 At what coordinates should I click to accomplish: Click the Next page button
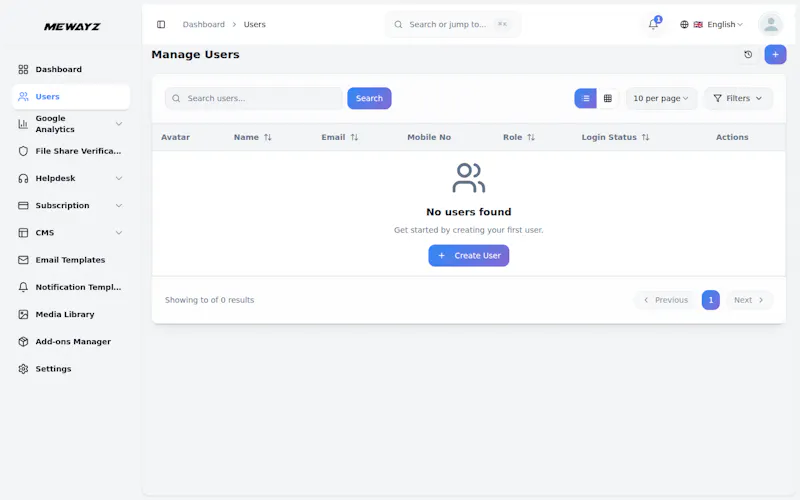(748, 300)
